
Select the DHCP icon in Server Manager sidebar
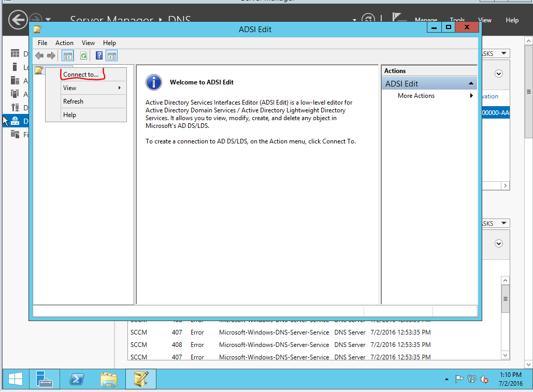coord(15,107)
